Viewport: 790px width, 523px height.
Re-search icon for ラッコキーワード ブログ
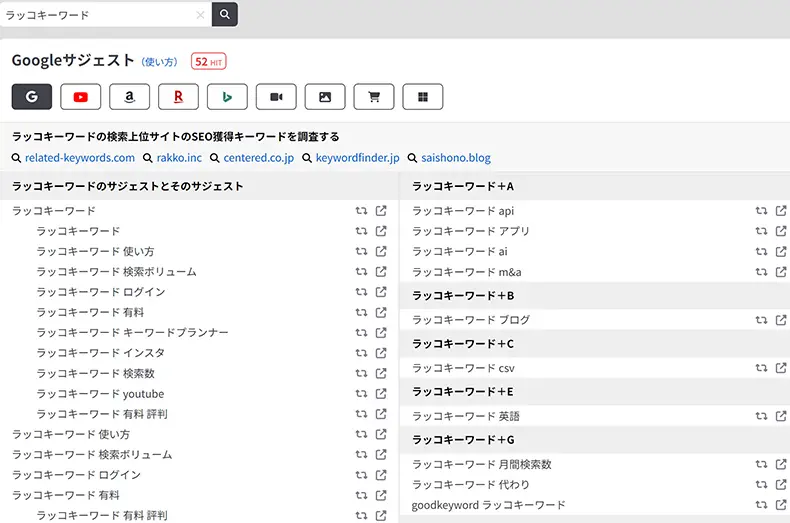click(x=761, y=320)
